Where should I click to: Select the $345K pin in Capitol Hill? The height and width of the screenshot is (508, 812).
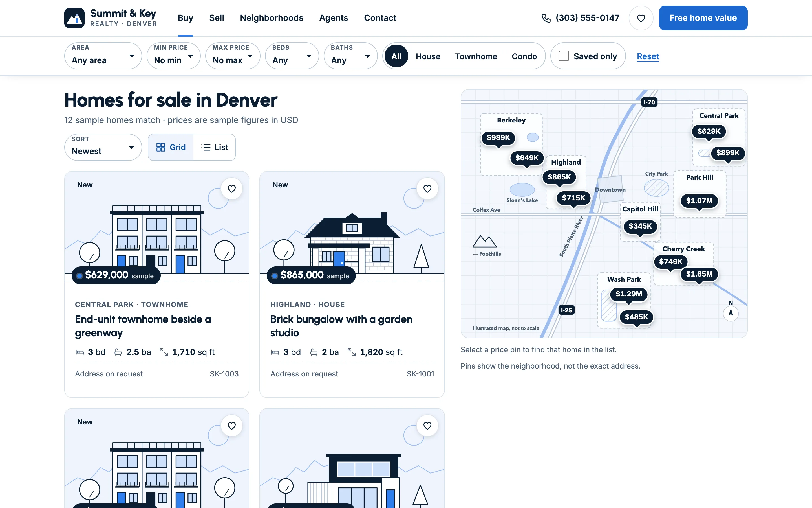640,226
